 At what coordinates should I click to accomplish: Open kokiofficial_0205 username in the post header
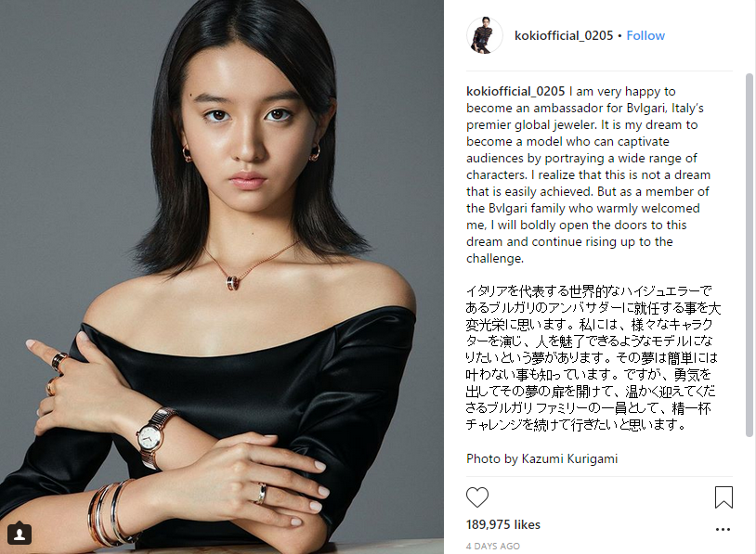564,35
